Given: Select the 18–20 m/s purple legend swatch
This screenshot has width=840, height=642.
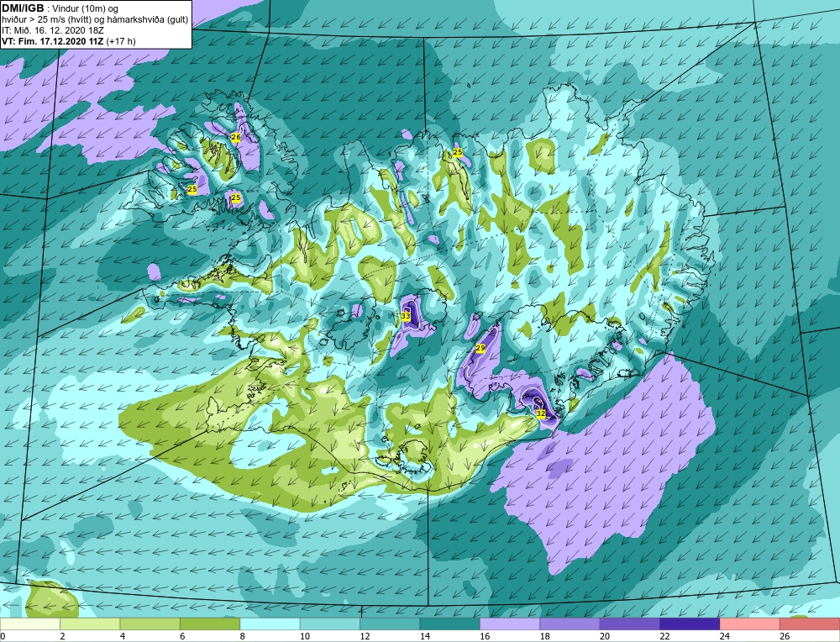Looking at the screenshot, I should (570, 624).
